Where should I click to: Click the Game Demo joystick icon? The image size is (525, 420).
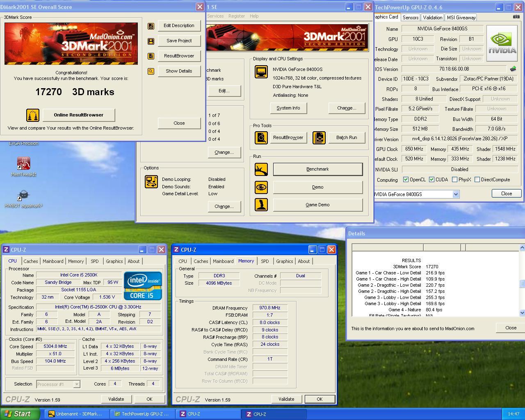[x=261, y=205]
